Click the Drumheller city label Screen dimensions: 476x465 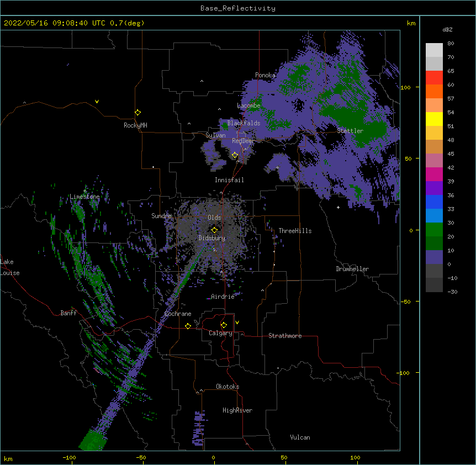coord(352,269)
